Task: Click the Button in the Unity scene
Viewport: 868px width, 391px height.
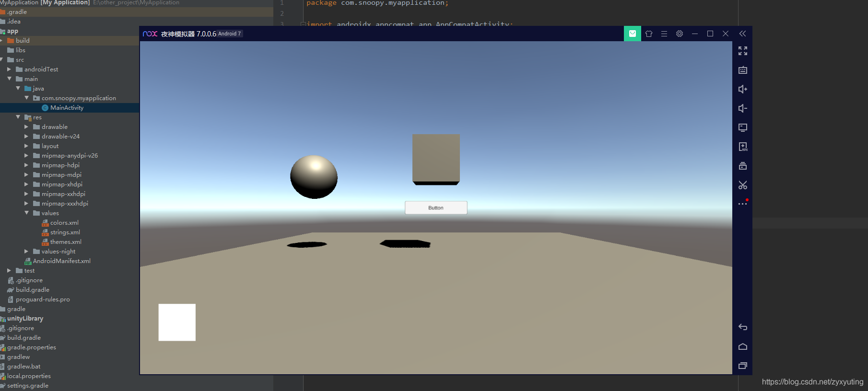Action: pos(436,207)
